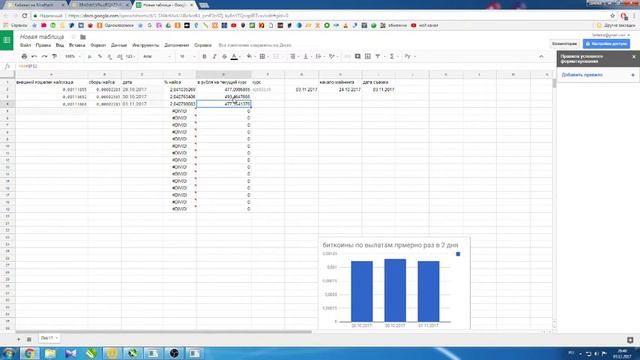Rename the document title Новая таблица
This screenshot has height=360, width=640.
point(42,37)
